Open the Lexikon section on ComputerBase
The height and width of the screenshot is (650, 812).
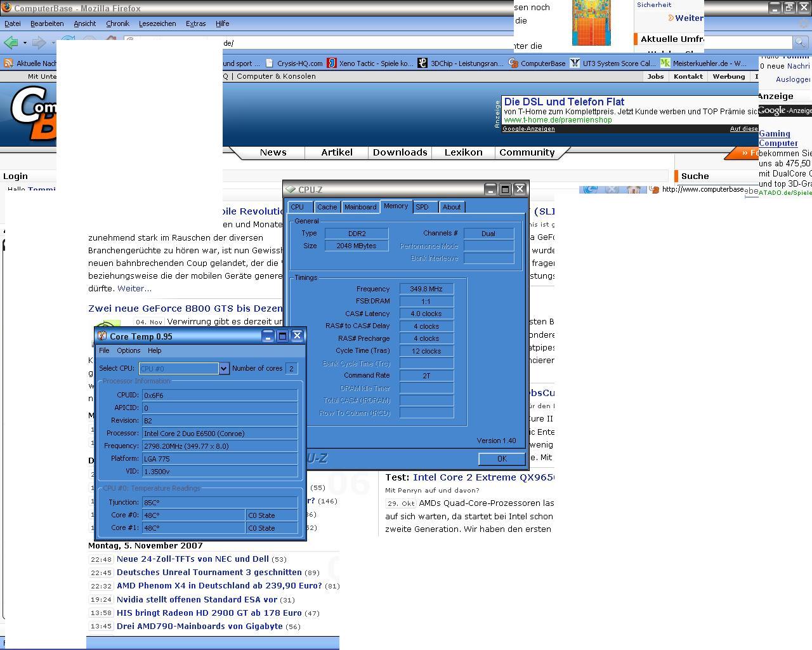pos(464,152)
